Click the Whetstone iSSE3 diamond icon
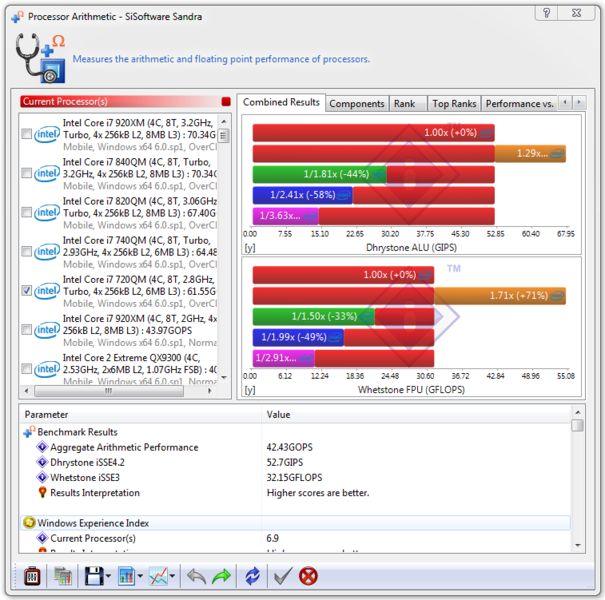Screen dimensions: 605x600 coord(42,477)
